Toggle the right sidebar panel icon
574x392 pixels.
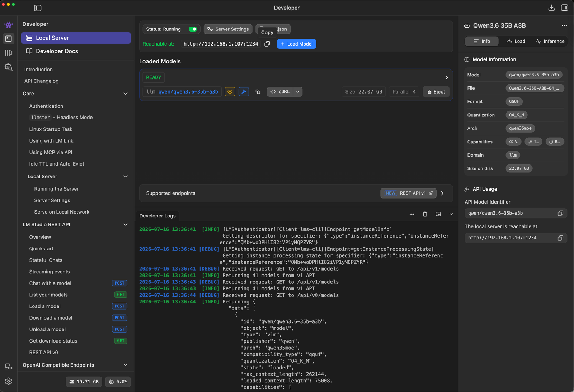(565, 8)
